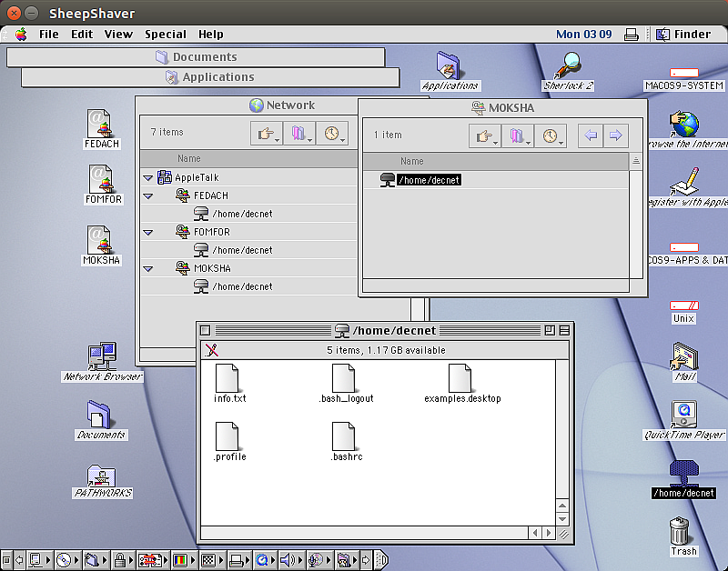Select the Trash icon
Screen dimensions: 728x571
click(x=683, y=537)
